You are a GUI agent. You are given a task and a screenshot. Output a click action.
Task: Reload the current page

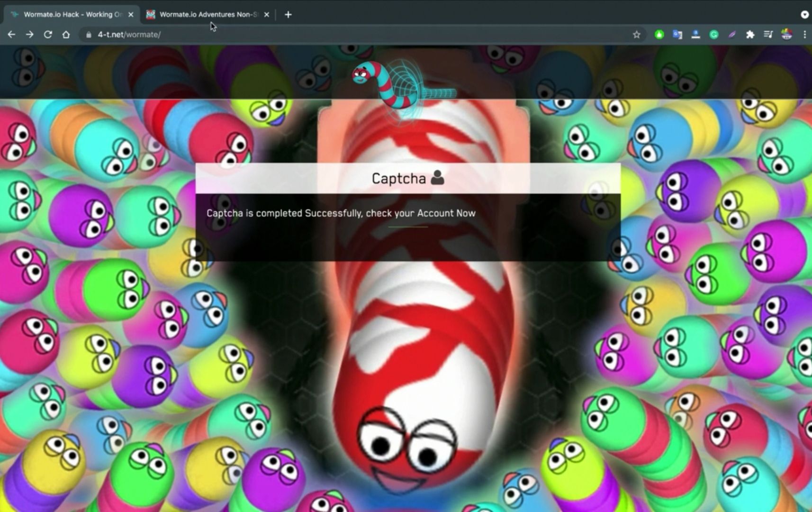(x=48, y=35)
